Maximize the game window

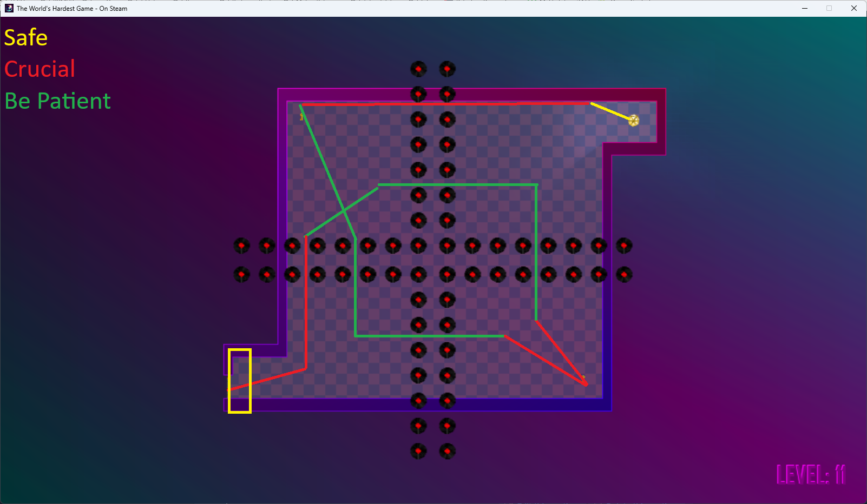click(829, 8)
